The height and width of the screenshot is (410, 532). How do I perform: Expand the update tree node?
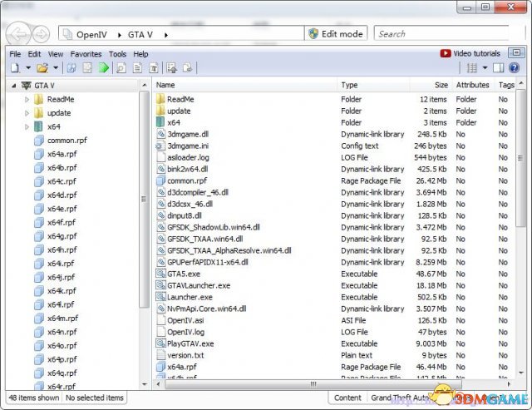27,113
